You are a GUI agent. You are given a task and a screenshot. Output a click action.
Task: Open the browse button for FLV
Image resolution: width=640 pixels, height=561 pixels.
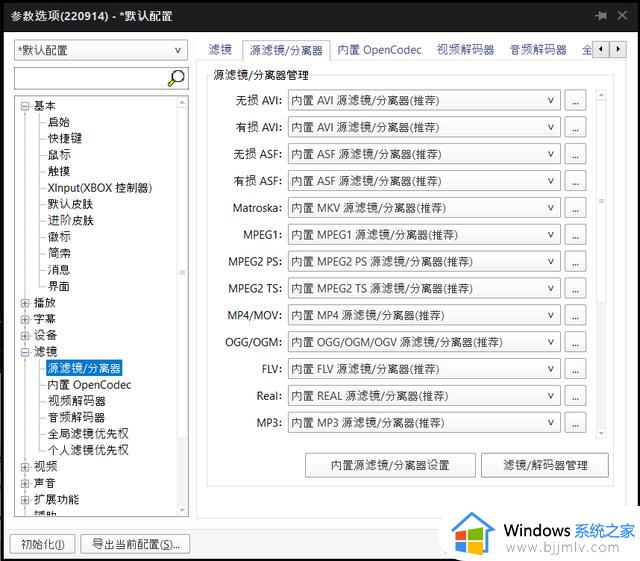pos(575,369)
